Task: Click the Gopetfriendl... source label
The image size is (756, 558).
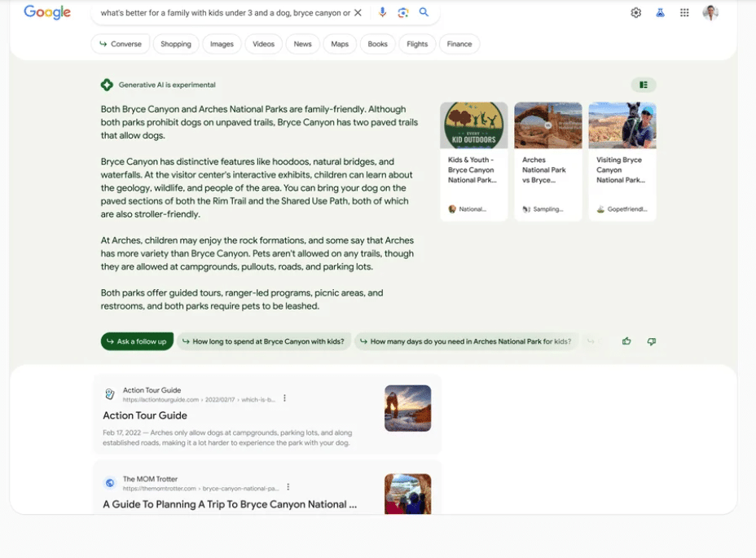Action: pyautogui.click(x=627, y=209)
